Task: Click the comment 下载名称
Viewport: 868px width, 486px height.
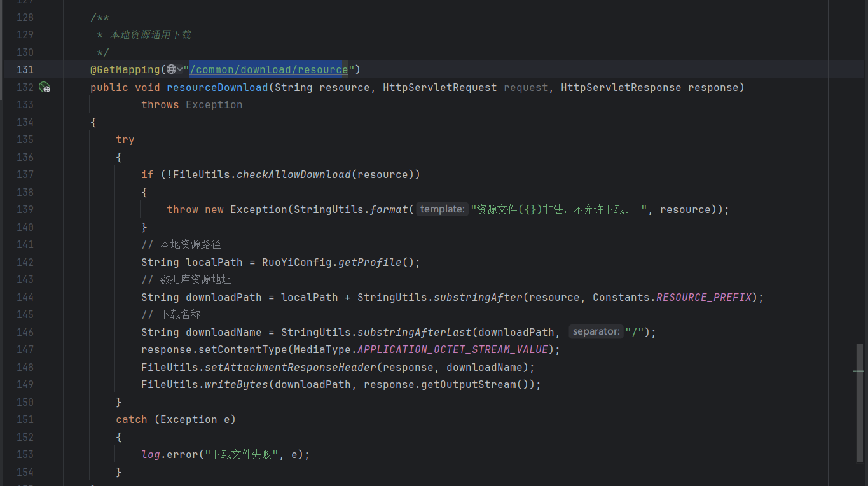Action: tap(171, 314)
